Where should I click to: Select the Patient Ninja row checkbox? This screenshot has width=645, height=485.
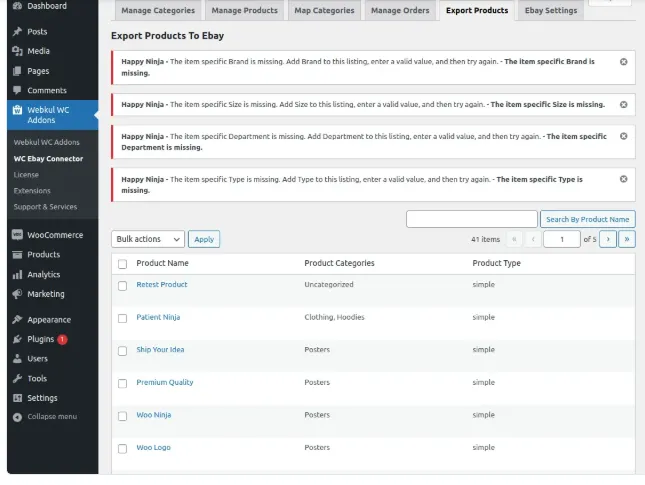point(123,318)
